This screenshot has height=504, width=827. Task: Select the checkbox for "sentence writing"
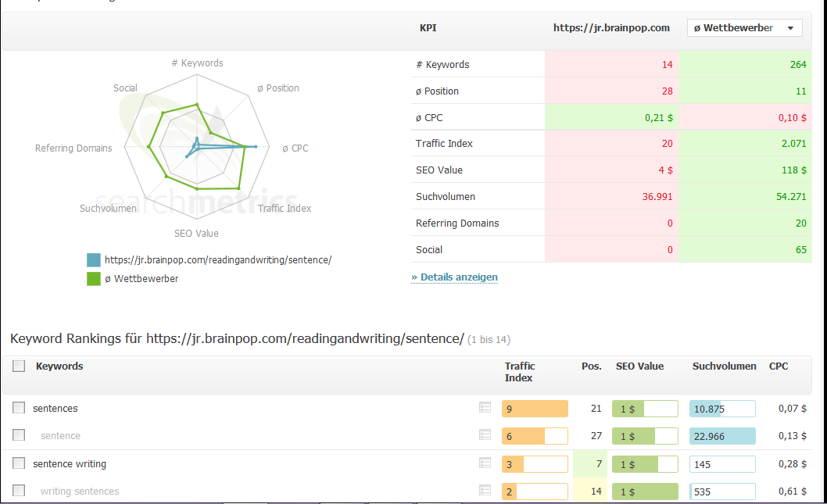pos(19,463)
